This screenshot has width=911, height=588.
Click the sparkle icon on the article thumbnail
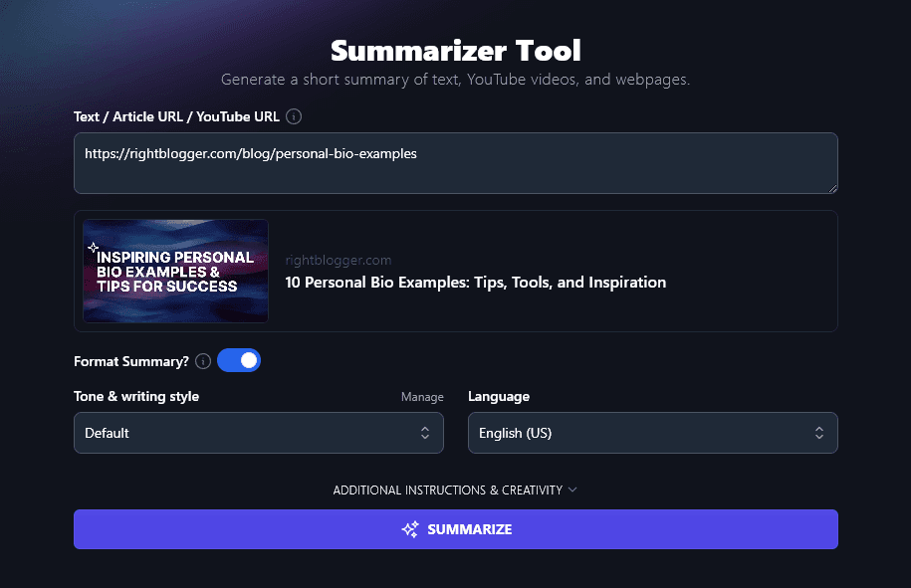point(93,247)
